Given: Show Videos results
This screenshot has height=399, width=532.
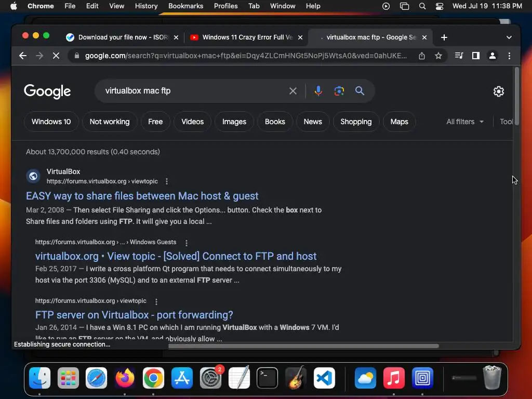Looking at the screenshot, I should pyautogui.click(x=192, y=122).
